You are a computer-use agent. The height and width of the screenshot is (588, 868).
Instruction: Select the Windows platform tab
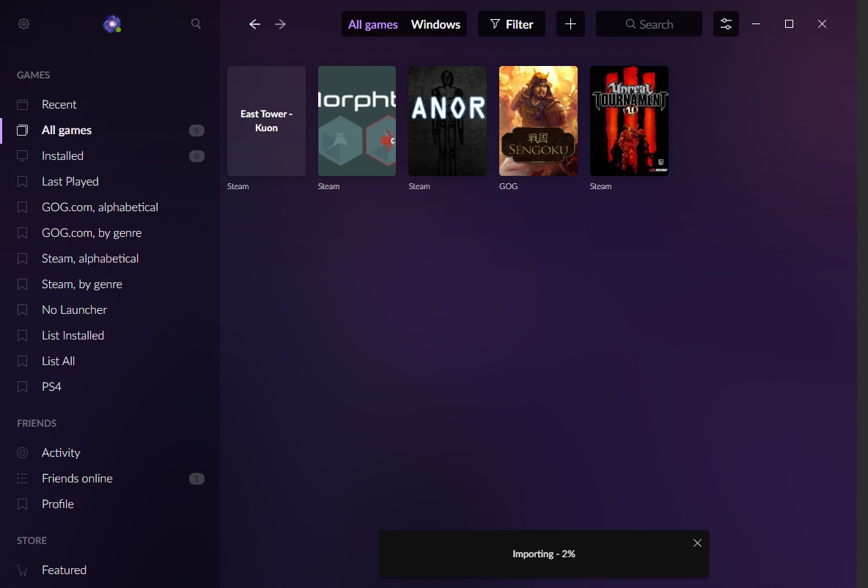(435, 24)
